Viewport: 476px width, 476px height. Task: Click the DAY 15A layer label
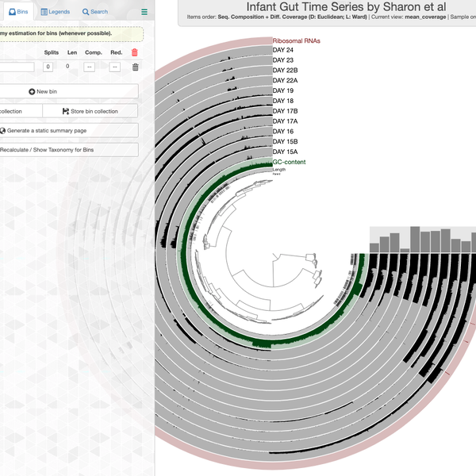tap(285, 152)
